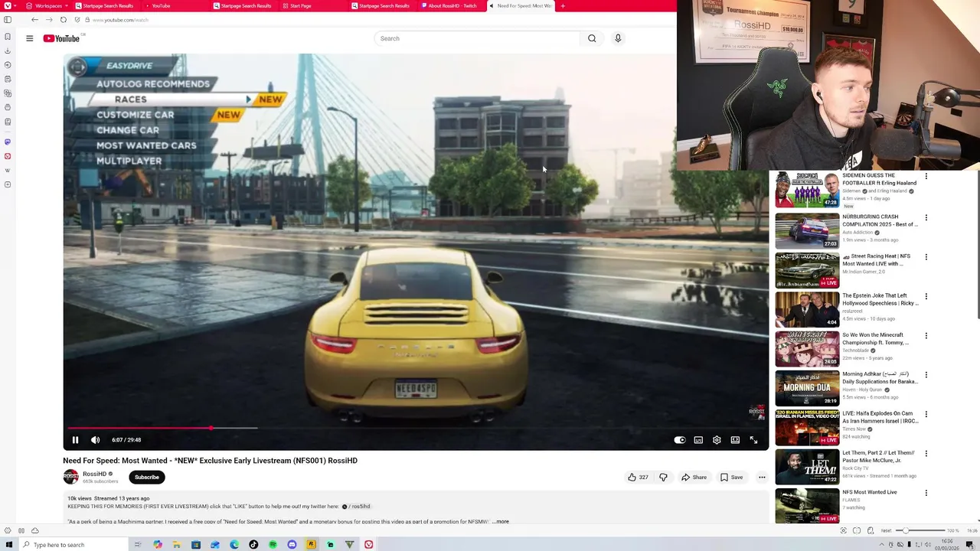Like the video (327)

[x=638, y=477]
